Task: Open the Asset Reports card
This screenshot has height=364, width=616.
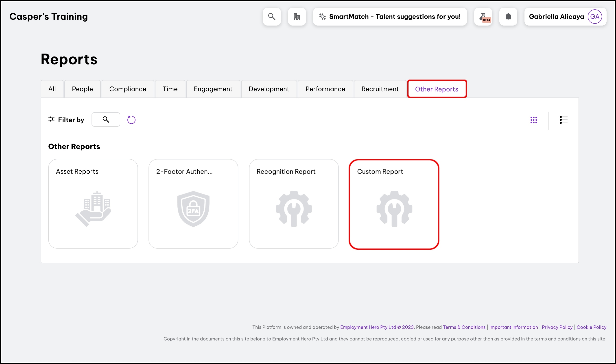Action: pos(93,204)
